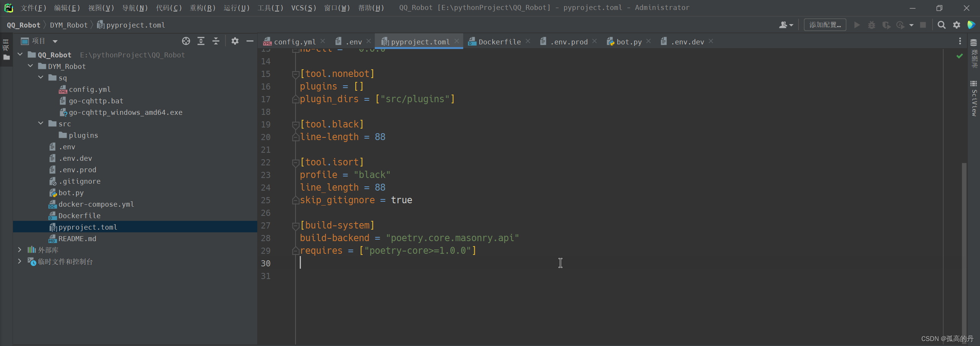Open the Database tool window sidebar
The height and width of the screenshot is (346, 980).
click(974, 54)
